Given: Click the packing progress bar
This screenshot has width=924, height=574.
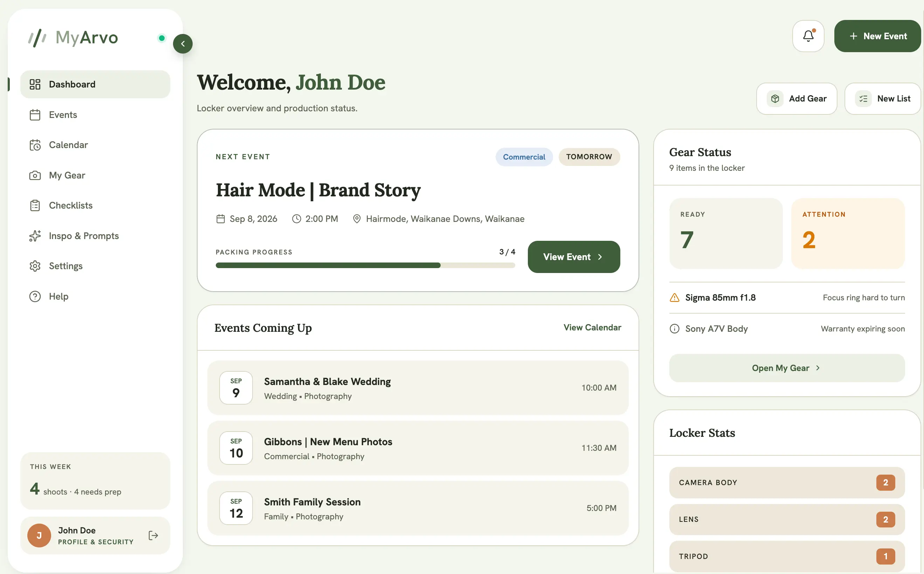Looking at the screenshot, I should (365, 265).
